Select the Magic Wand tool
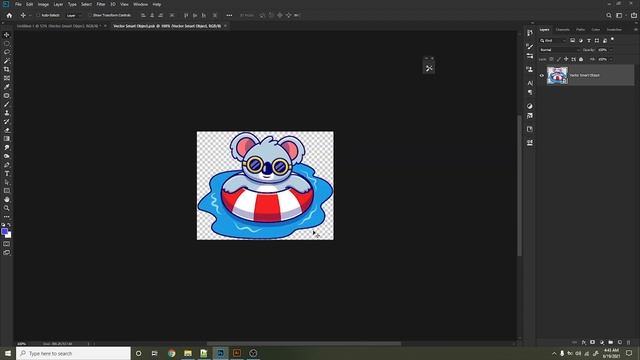The width and height of the screenshot is (640, 360). [x=7, y=61]
